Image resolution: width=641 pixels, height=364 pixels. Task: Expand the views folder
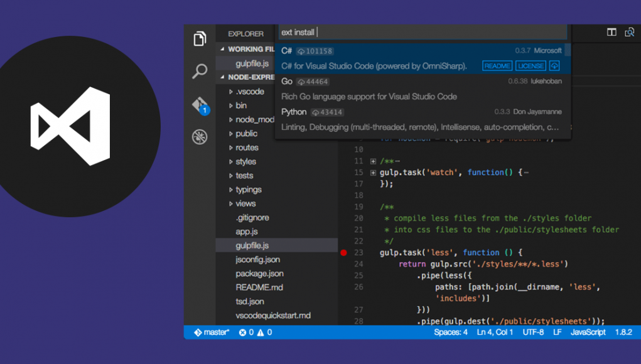tap(231, 203)
